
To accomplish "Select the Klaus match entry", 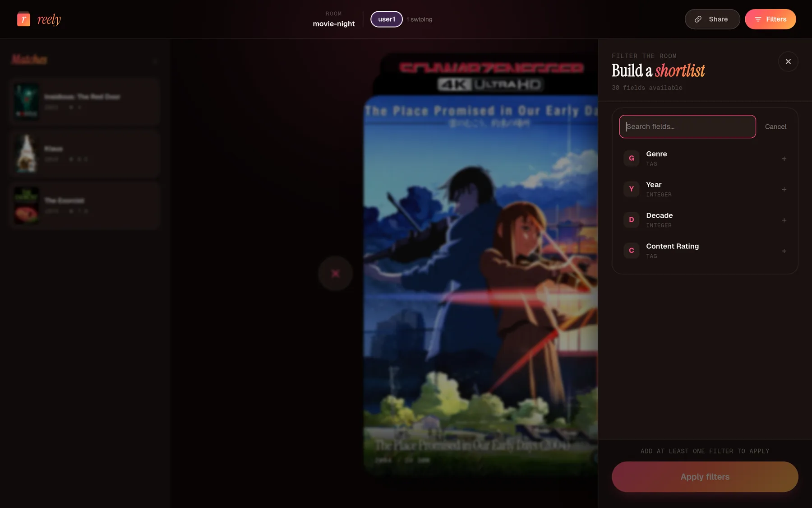I will point(84,154).
